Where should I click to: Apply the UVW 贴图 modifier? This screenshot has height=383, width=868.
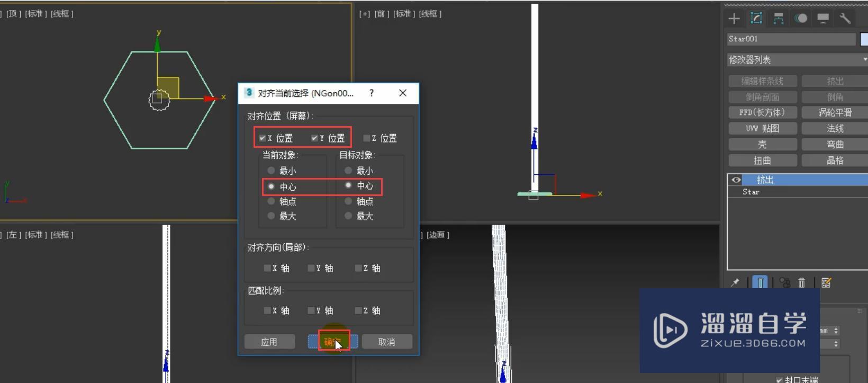coord(763,128)
